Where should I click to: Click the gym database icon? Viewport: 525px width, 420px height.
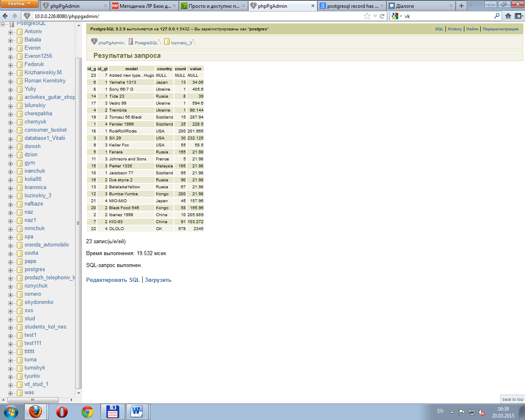click(x=20, y=163)
